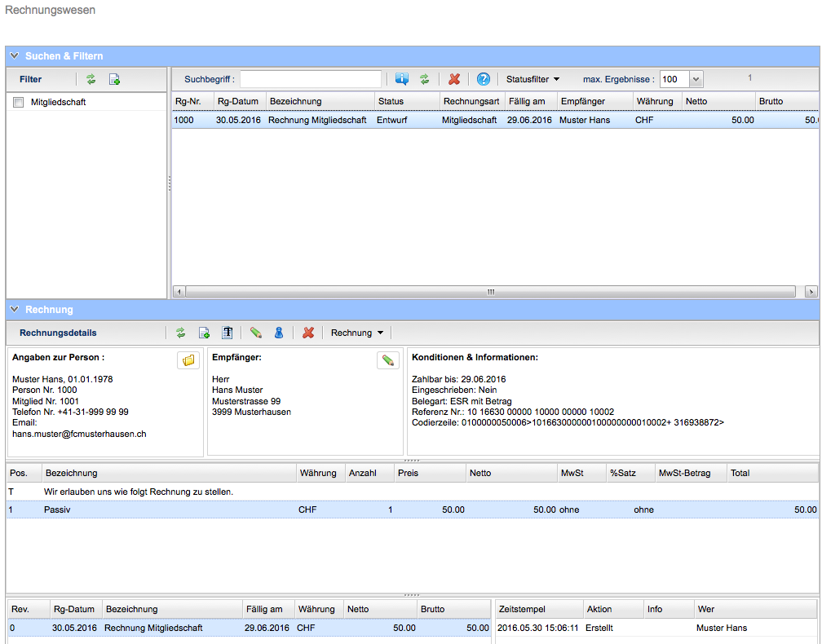
Task: Click the Wer column header
Action: tap(755, 609)
